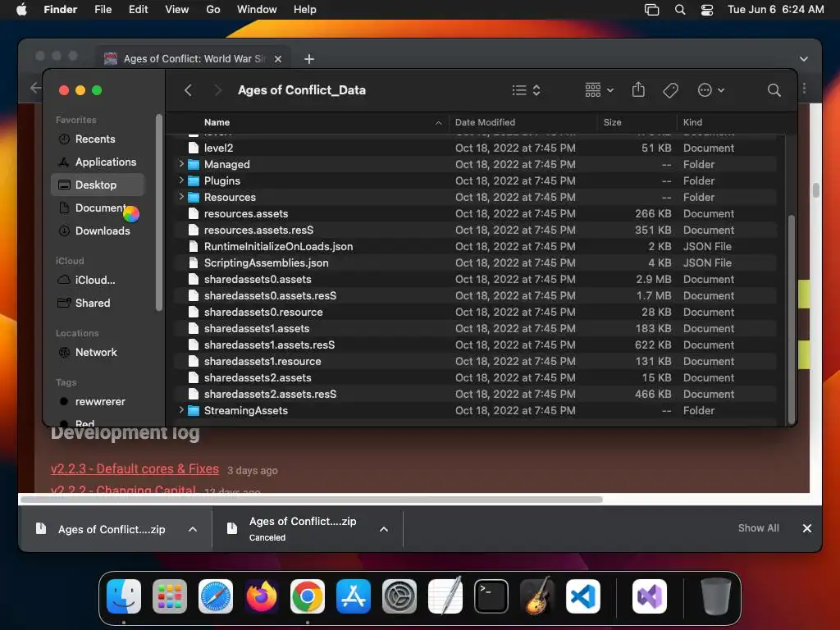
Task: Go back in Finder window
Action: [x=188, y=90]
